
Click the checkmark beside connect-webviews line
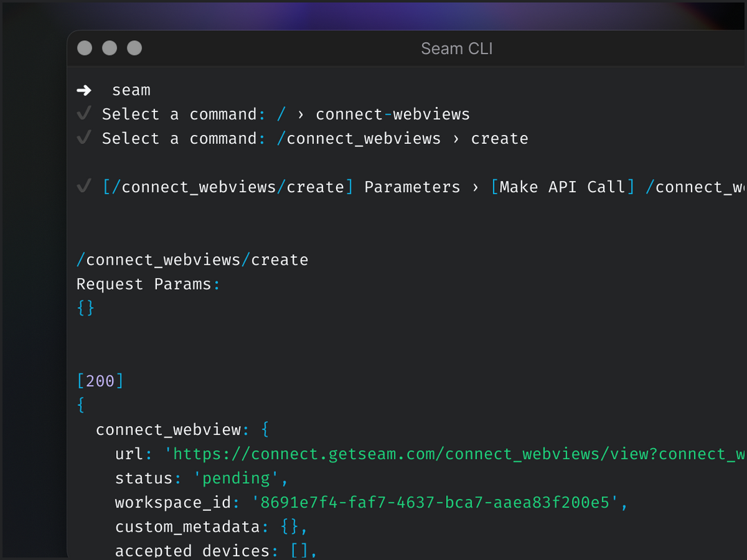coord(84,113)
